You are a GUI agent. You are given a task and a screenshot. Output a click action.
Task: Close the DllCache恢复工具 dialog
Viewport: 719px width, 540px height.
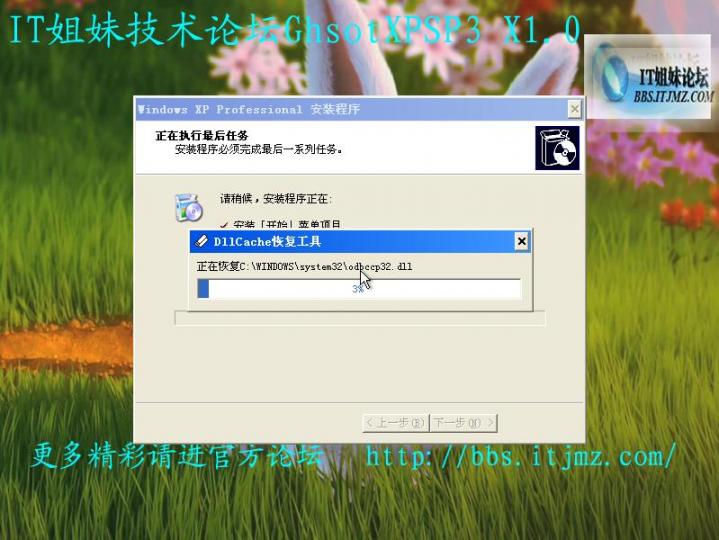click(x=521, y=241)
